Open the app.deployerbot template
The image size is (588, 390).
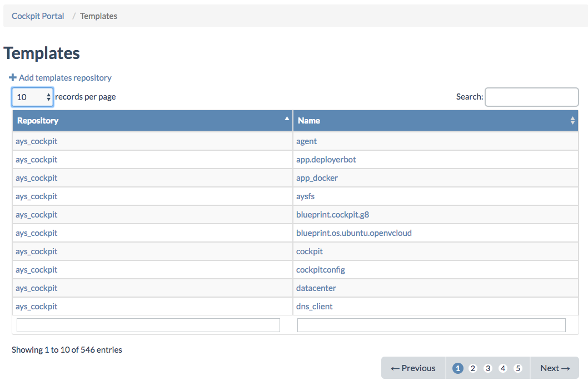coord(326,160)
